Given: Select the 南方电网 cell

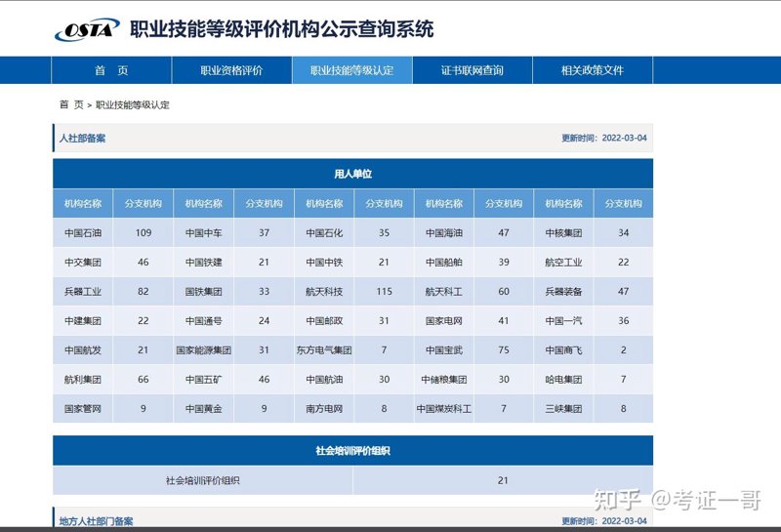Looking at the screenshot, I should (x=324, y=409).
